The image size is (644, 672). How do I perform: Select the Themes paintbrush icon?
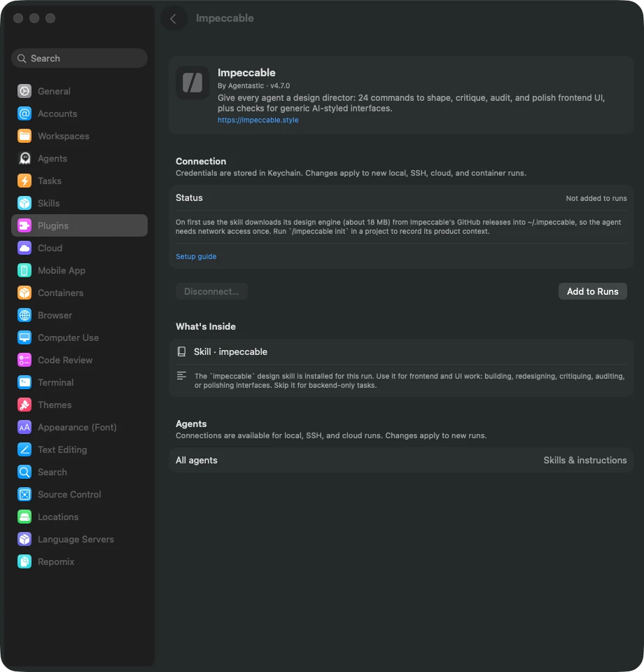click(x=24, y=405)
